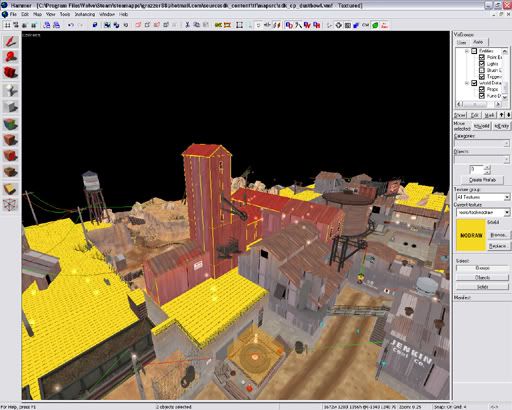
Task: Open the File menu
Action: tap(13, 14)
